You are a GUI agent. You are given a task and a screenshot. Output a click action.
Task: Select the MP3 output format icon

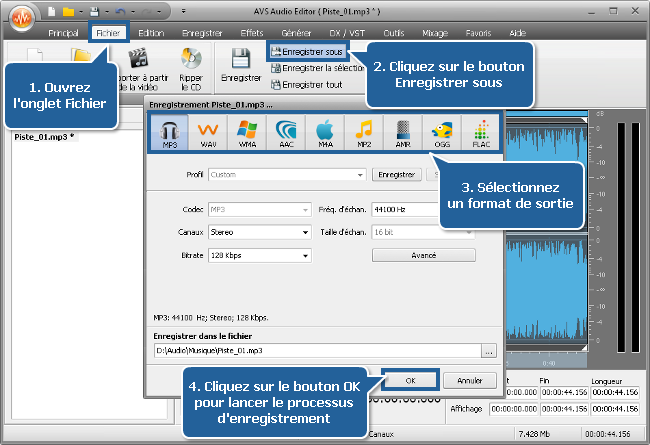click(x=170, y=132)
